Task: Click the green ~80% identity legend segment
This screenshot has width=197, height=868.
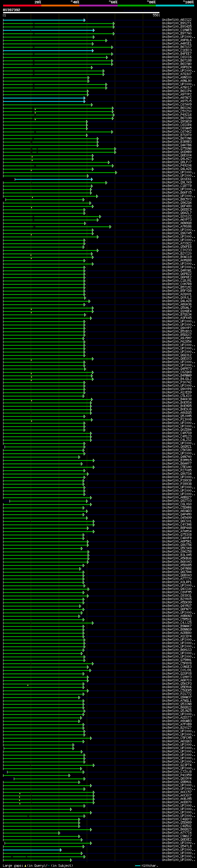Action: click(x=137, y=6)
